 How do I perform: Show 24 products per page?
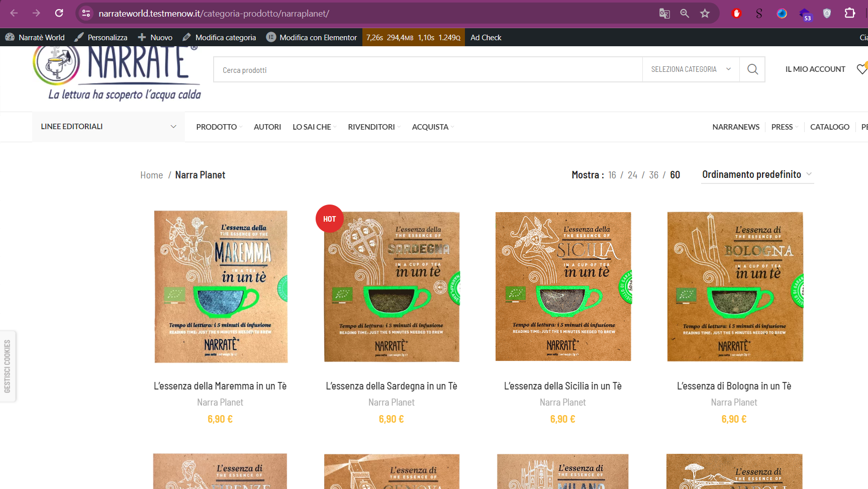(x=632, y=175)
